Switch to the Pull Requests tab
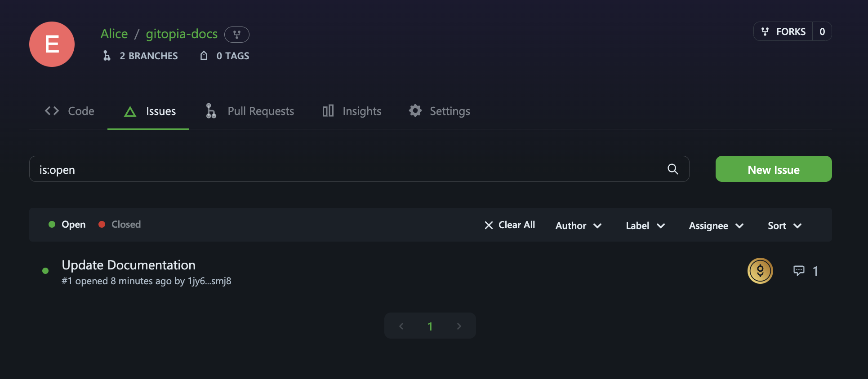The image size is (868, 379). coord(249,111)
